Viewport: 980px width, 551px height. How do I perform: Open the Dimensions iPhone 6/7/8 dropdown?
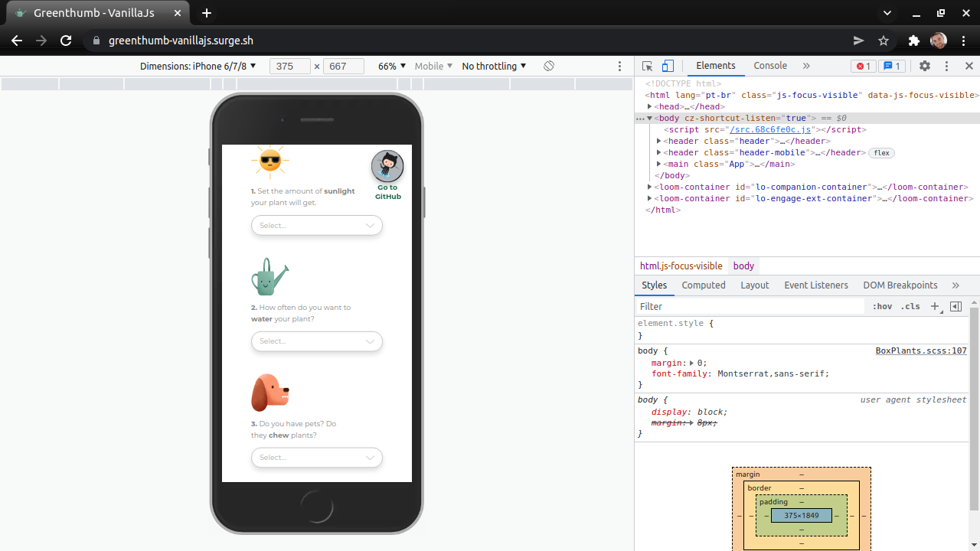pos(198,66)
